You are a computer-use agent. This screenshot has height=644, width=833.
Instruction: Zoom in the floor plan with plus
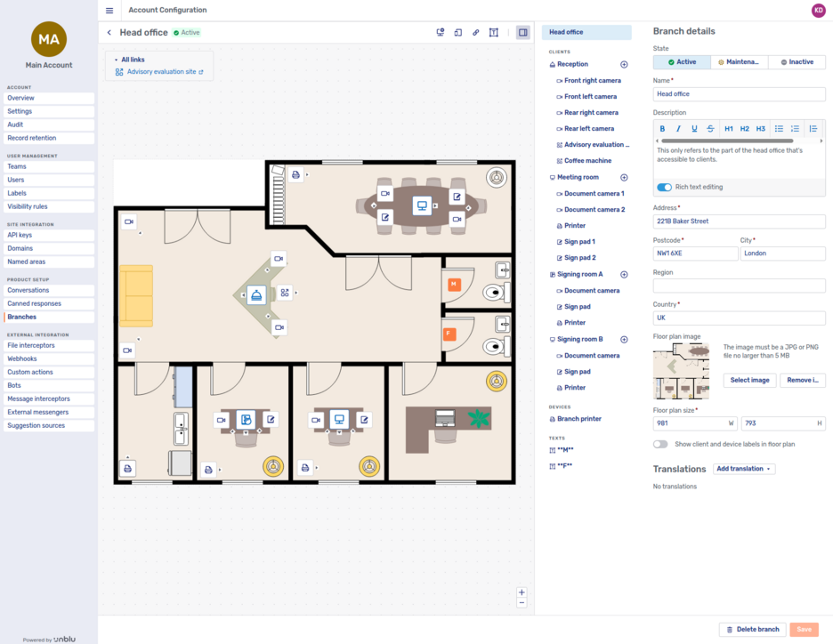click(x=522, y=592)
